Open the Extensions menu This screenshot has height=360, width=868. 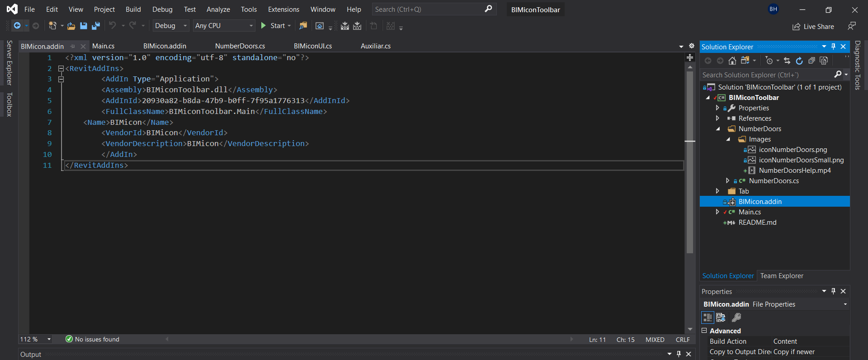coord(283,9)
